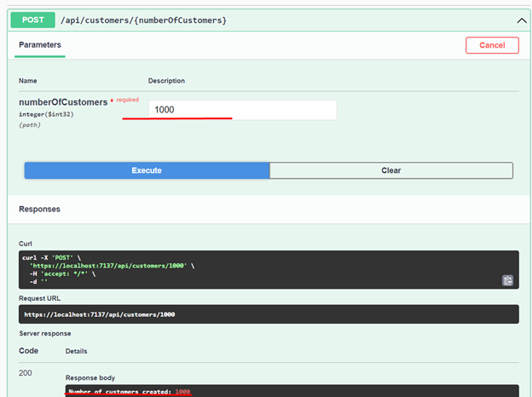Image resolution: width=532 pixels, height=397 pixels.
Task: Click the /api/customers/{numberOfCustomers} endpoint path
Action: 143,20
